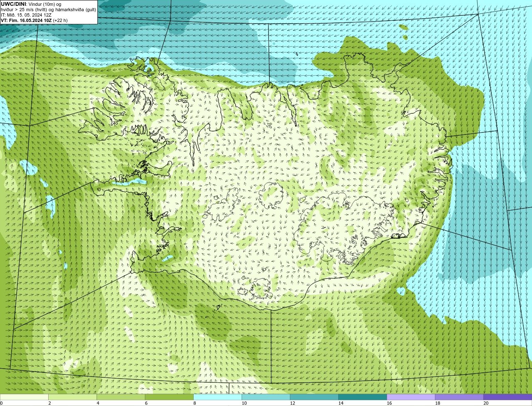The image size is (532, 406).
Task: Click the legend scale label '16'
Action: tap(389, 403)
